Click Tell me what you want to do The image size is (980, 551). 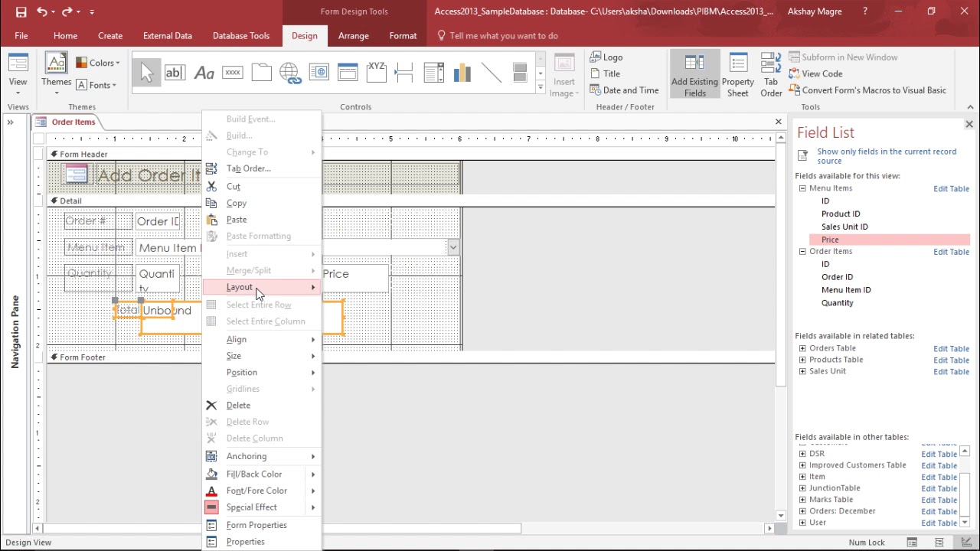497,36
